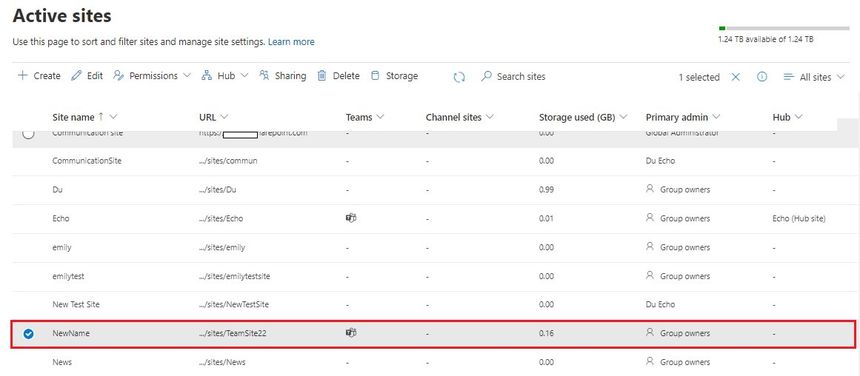The width and height of the screenshot is (860, 376).
Task: Click the Sharing toolbar button
Action: pos(282,76)
